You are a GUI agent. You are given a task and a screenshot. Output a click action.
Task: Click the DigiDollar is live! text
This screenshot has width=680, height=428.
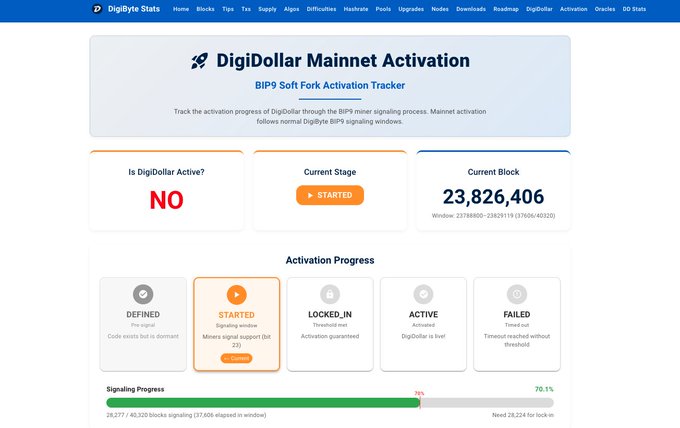click(423, 336)
